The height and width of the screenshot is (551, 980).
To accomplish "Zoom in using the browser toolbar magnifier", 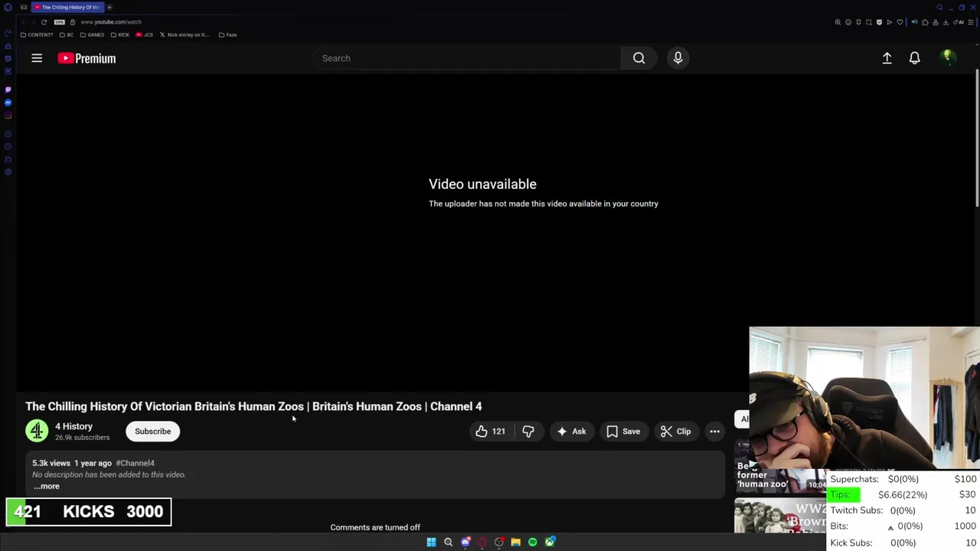I will (838, 22).
